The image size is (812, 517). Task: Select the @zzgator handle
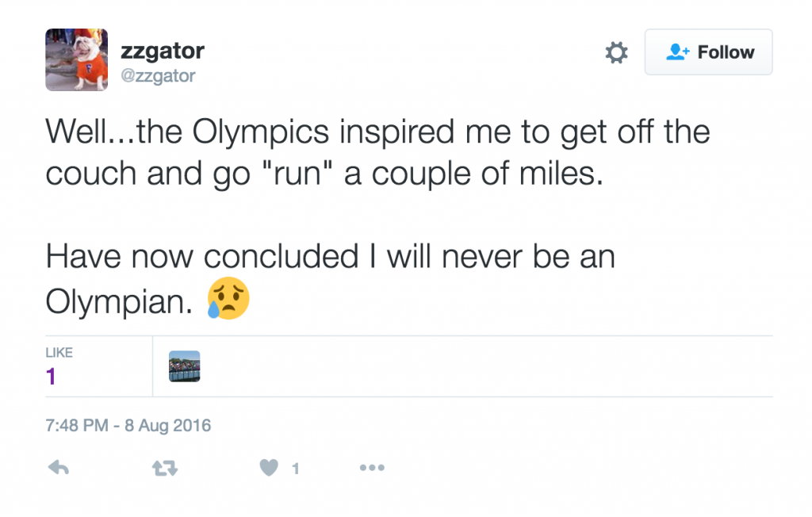click(x=160, y=75)
